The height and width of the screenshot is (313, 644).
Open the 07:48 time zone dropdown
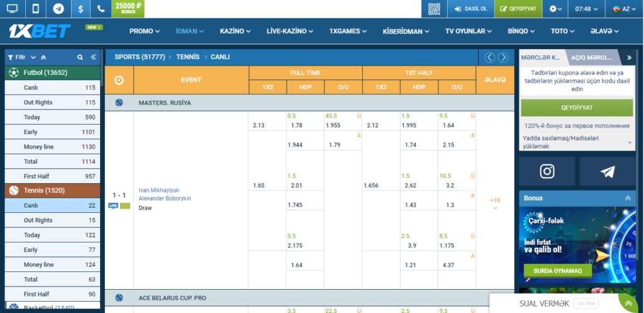587,9
